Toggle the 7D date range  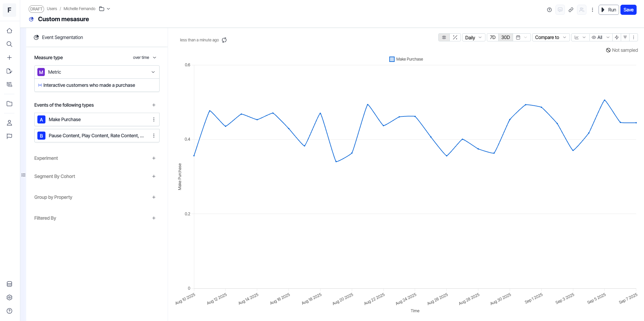click(493, 37)
